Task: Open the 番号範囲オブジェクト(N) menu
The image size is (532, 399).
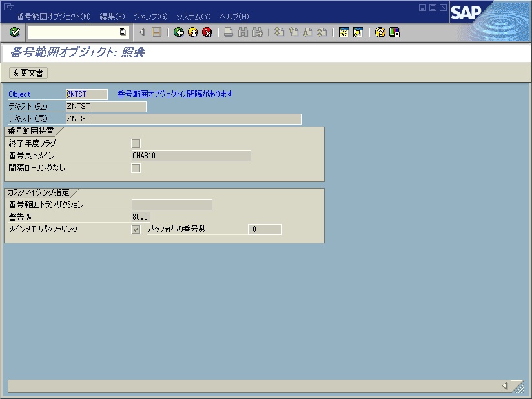Action: coord(54,16)
